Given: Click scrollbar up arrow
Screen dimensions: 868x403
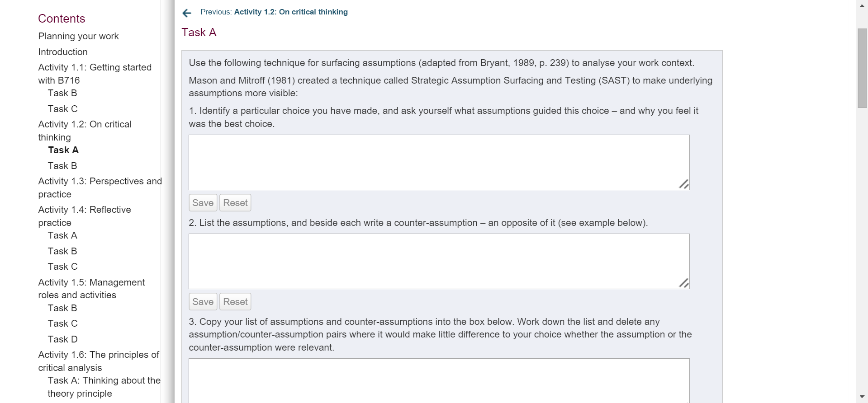Looking at the screenshot, I should tap(862, 6).
